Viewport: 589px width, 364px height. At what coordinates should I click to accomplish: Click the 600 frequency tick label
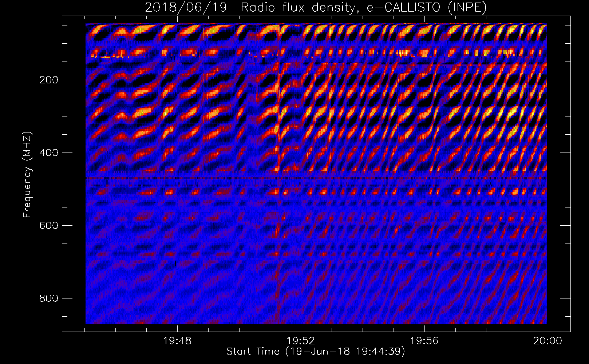(x=49, y=226)
